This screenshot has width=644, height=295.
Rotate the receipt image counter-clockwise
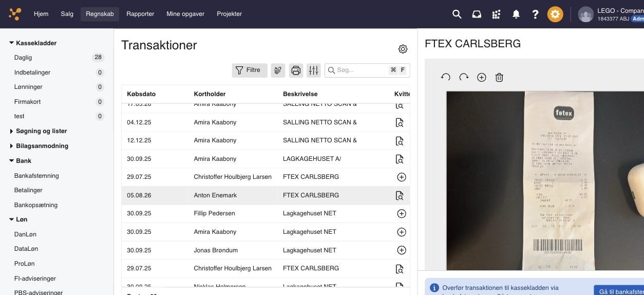[445, 77]
